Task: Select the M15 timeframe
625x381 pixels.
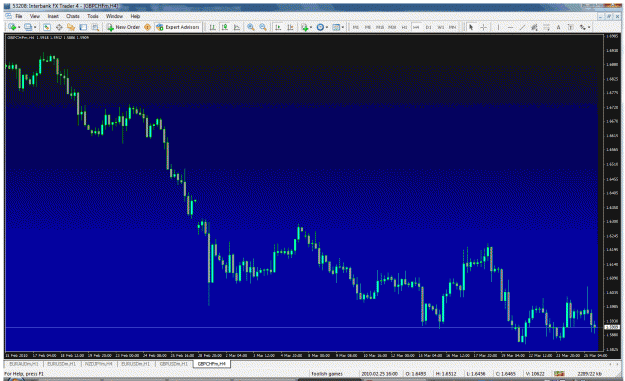Action: click(x=380, y=27)
